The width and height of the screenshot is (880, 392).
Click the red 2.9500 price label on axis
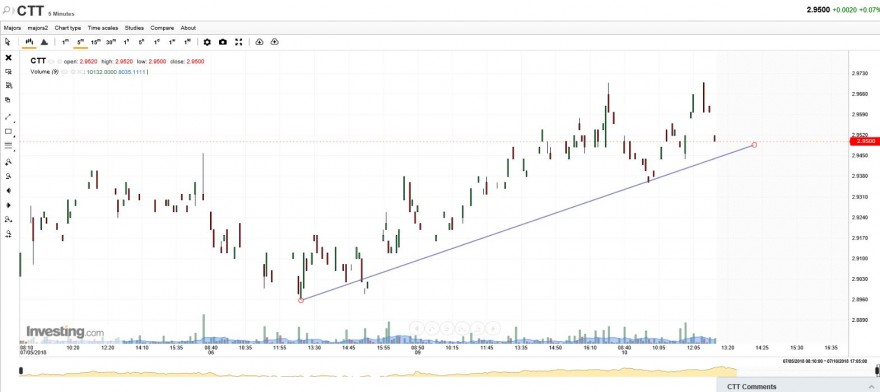point(865,141)
